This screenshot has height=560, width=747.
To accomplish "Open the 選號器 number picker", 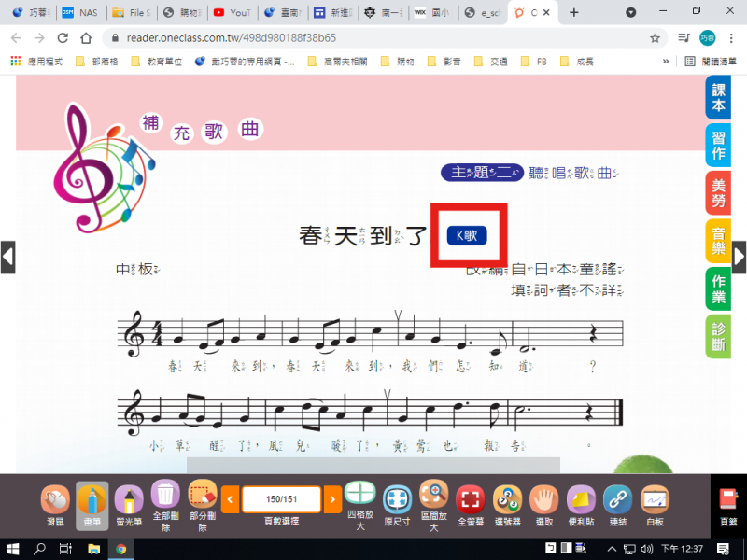I will tap(507, 502).
